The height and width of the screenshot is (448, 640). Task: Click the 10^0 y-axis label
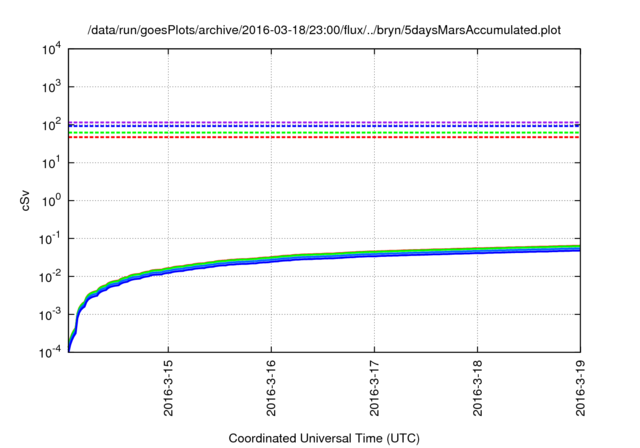[51, 201]
